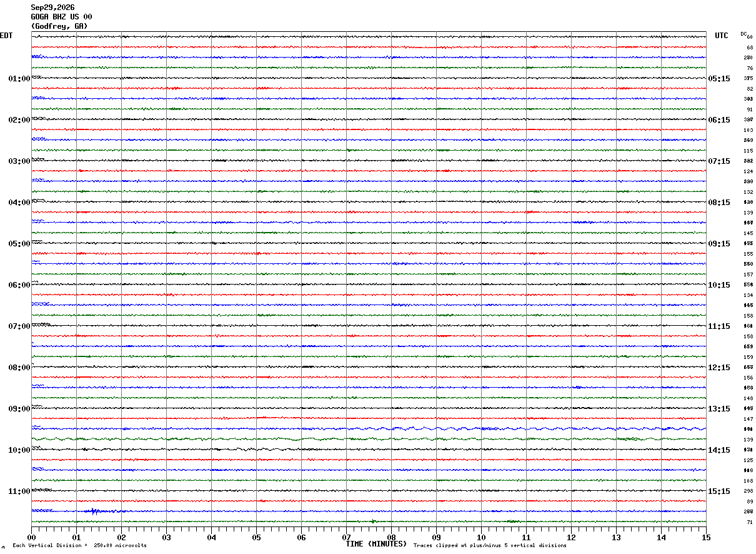756x554 pixels.
Task: Click minute 03 tick label
Action: [x=166, y=537]
